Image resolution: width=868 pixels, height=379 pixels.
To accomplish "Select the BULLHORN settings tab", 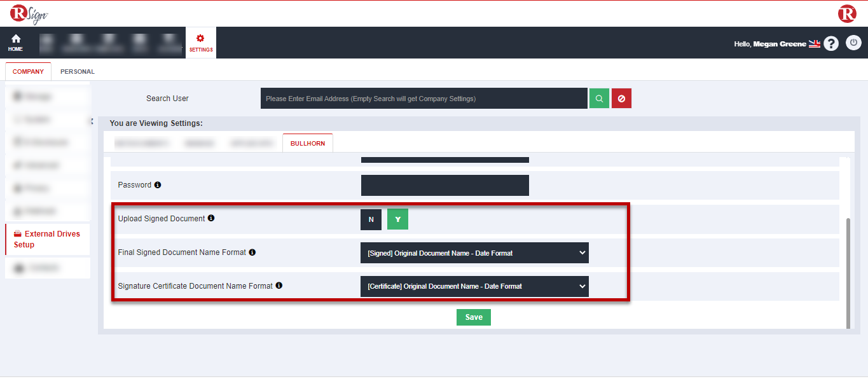I will tap(307, 142).
